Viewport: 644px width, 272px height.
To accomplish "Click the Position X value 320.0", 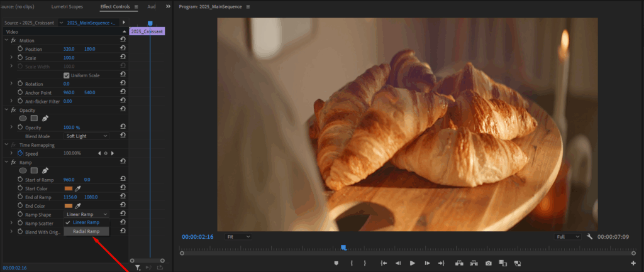I will click(x=69, y=49).
